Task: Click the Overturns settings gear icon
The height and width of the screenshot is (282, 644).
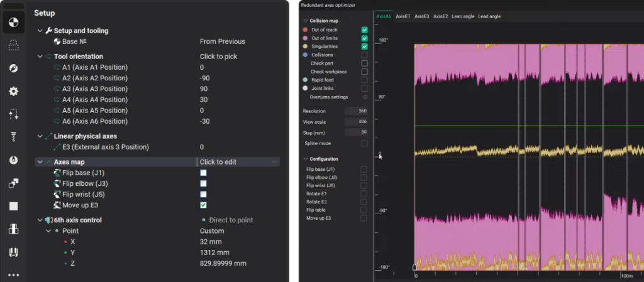Action: coord(365,97)
